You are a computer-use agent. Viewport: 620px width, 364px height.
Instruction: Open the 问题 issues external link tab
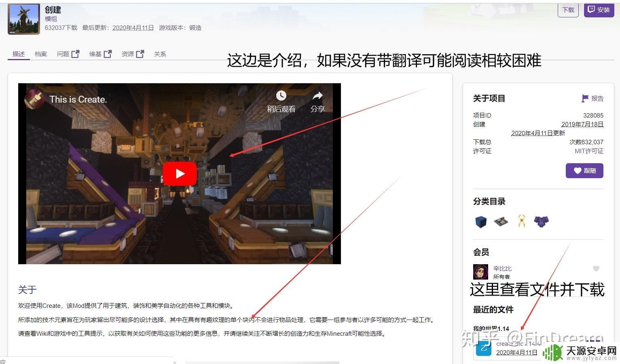pos(68,54)
